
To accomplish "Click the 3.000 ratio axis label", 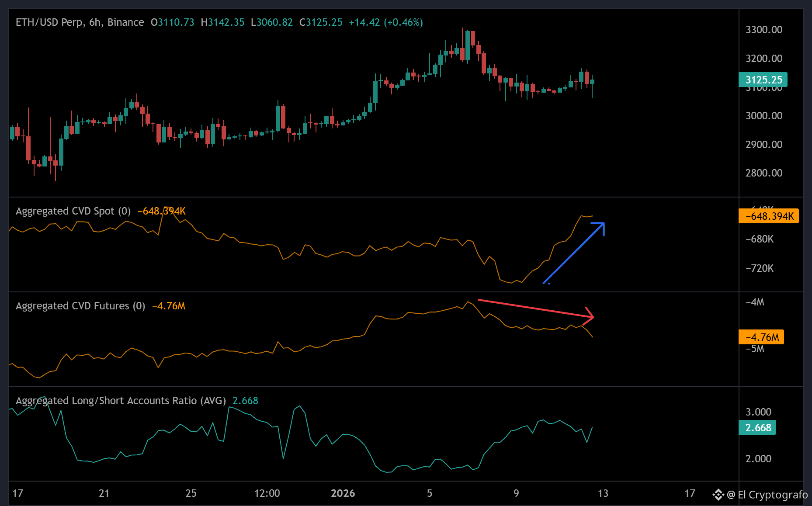I will [758, 412].
